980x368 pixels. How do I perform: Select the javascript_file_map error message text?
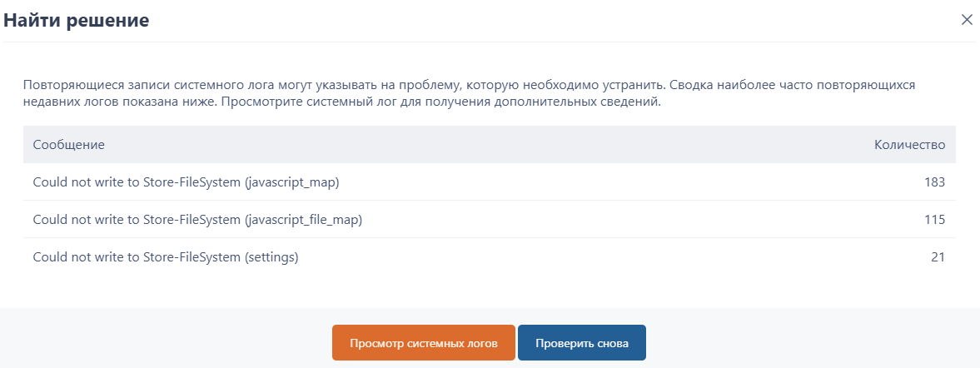point(197,220)
